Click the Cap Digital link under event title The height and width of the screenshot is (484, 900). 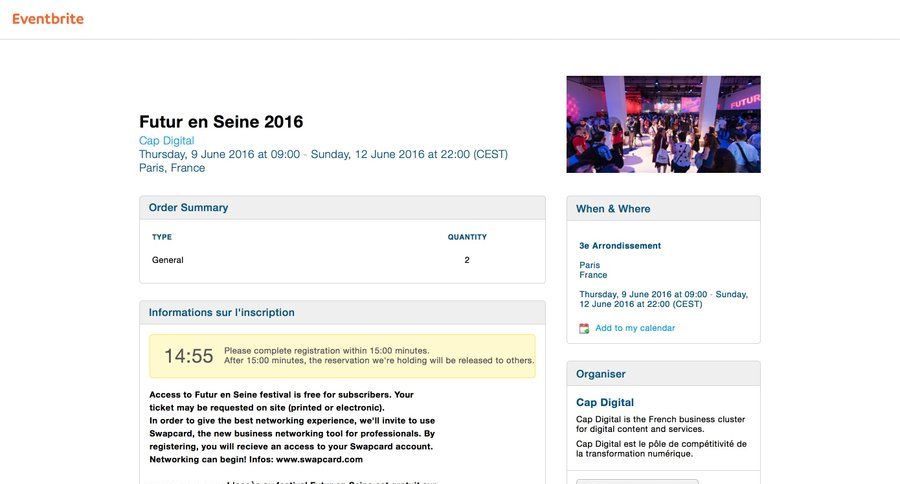coord(166,141)
